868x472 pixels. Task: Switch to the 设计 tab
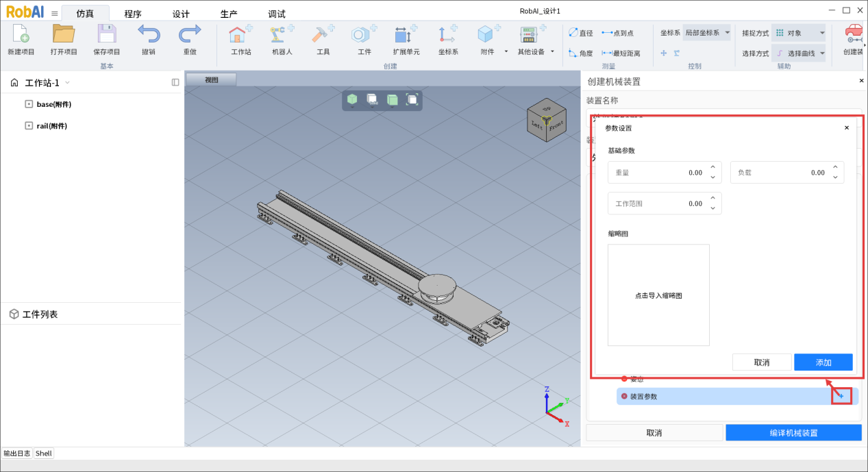click(x=181, y=14)
